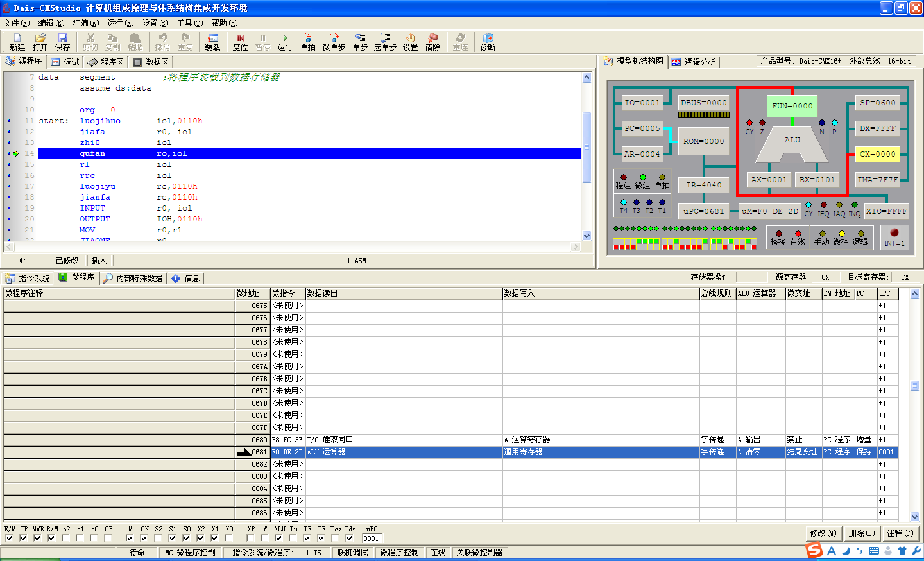
Task: Click the 撤消 (Undo) toolbar icon
Action: point(162,42)
